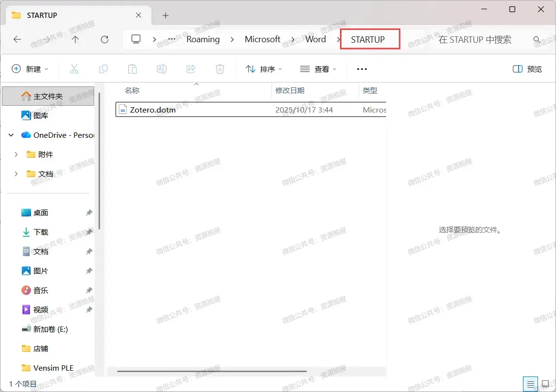Navigate to Microsoft in the breadcrumb
The height and width of the screenshot is (392, 556).
[x=262, y=39]
